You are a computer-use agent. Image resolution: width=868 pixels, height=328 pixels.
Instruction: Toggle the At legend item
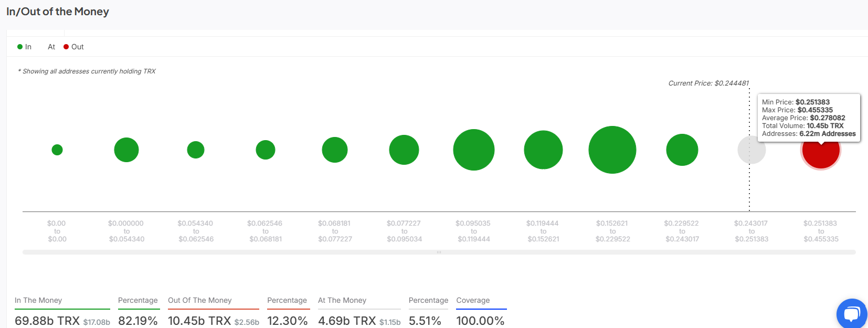point(51,47)
